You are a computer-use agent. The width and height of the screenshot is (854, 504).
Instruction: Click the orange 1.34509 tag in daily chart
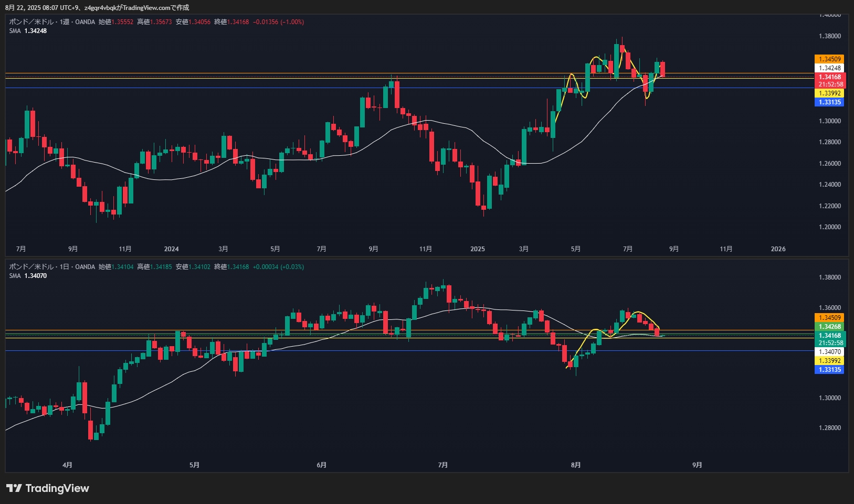coord(829,318)
